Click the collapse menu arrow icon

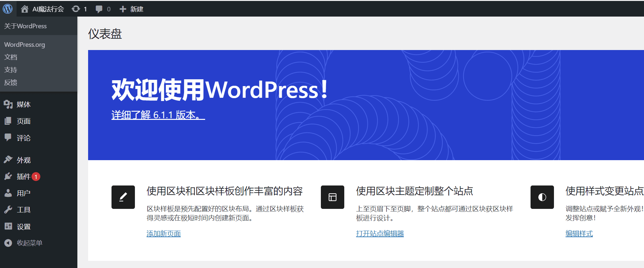point(8,243)
